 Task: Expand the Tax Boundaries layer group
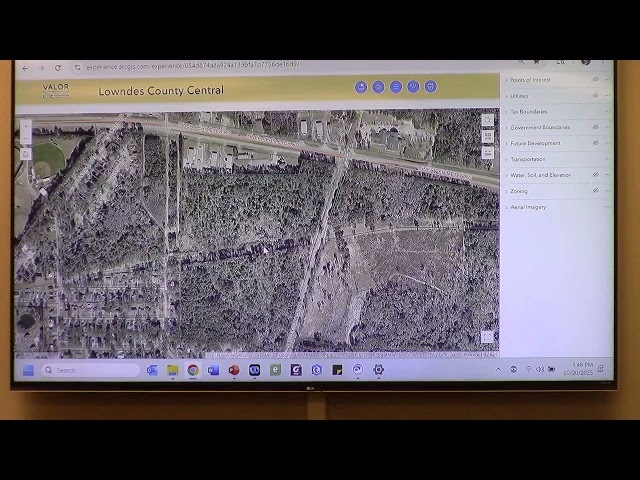[x=506, y=112]
